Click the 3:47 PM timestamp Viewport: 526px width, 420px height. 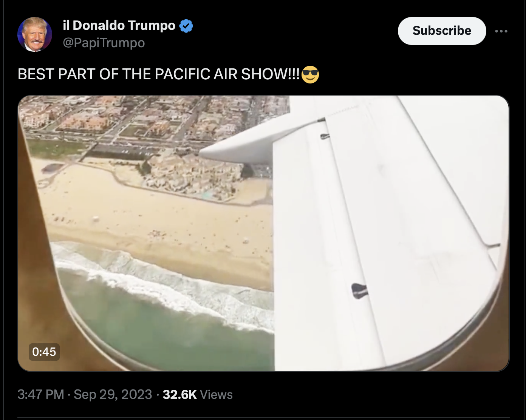(x=41, y=394)
